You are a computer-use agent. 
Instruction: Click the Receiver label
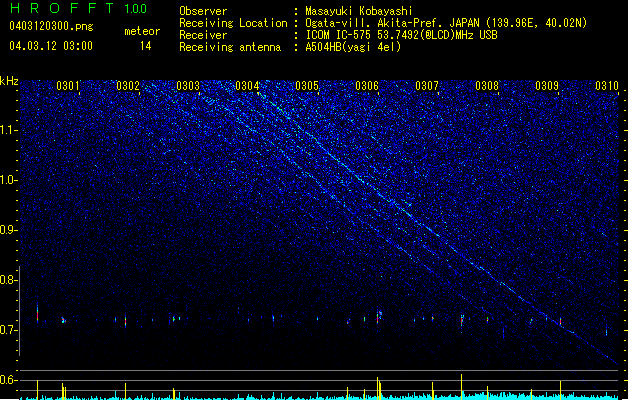[203, 35]
